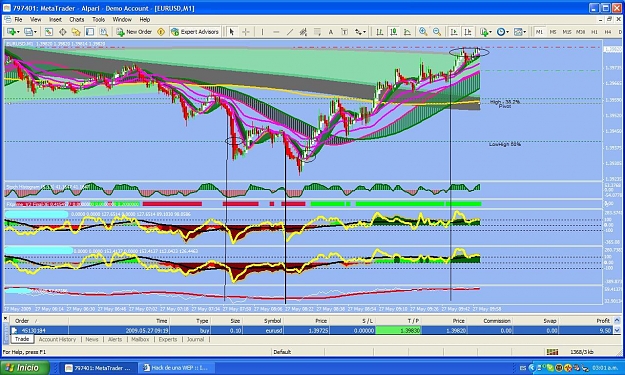Open MetaEditor yellow diamond icon

click(161, 32)
